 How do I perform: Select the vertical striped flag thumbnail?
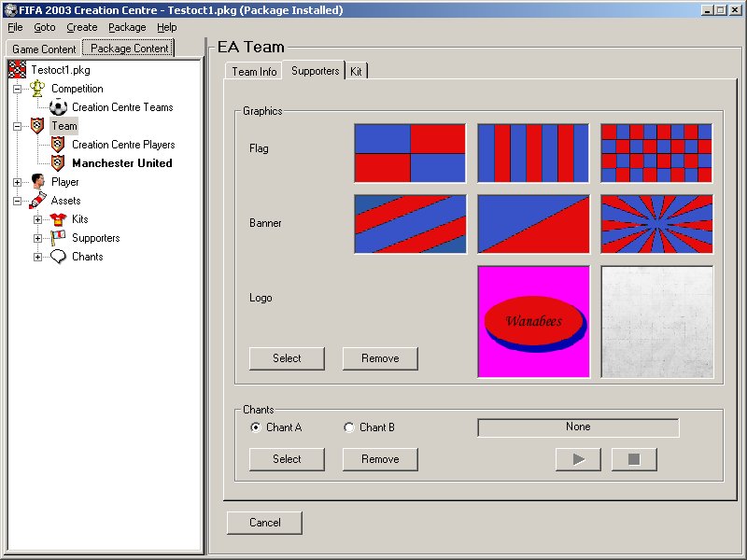point(533,153)
